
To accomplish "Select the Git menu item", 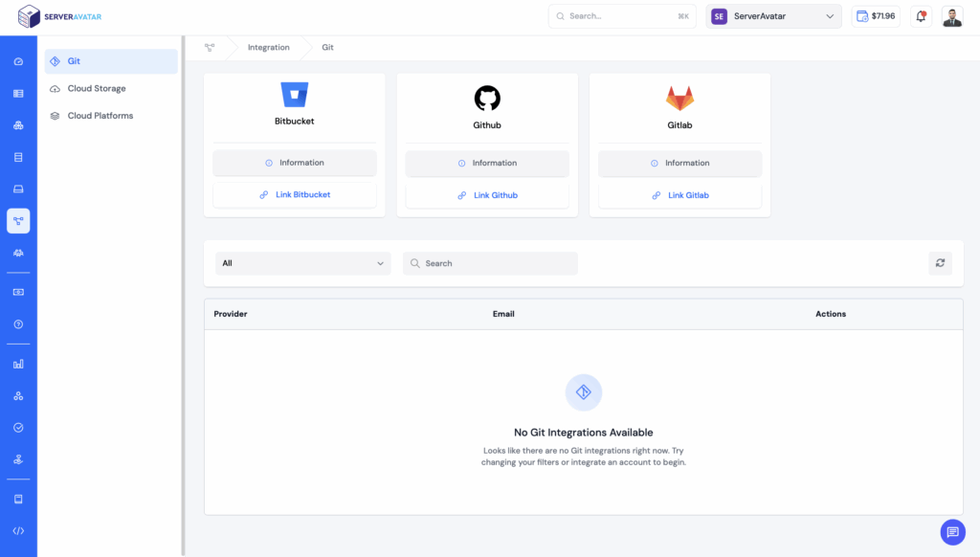I will (x=111, y=61).
